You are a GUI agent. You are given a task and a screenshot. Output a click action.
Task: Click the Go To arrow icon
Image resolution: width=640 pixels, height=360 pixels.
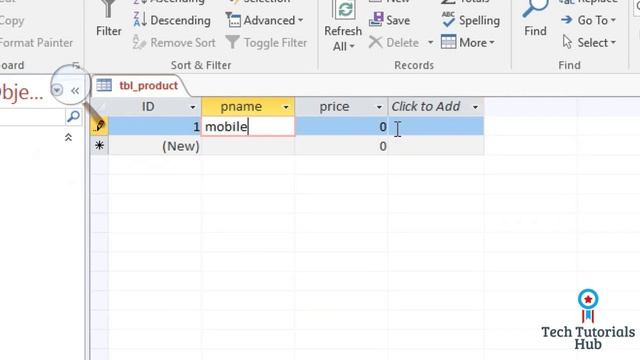[x=567, y=20]
